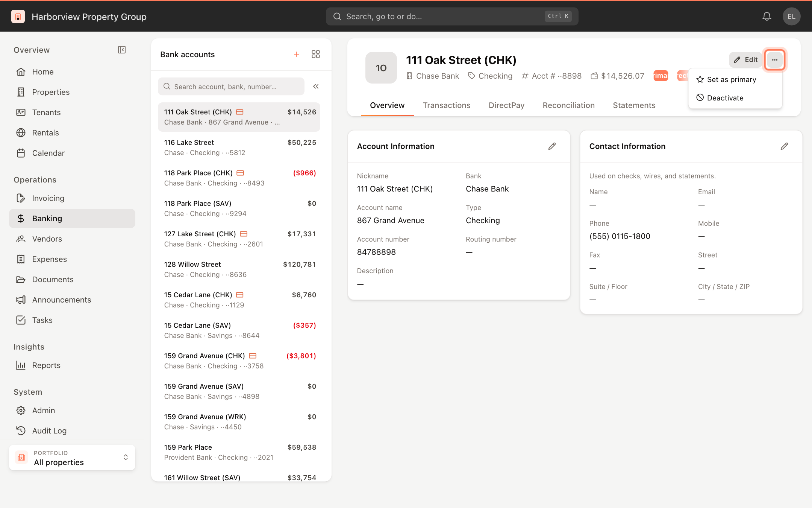Open Reports from sidebar

coord(72,365)
